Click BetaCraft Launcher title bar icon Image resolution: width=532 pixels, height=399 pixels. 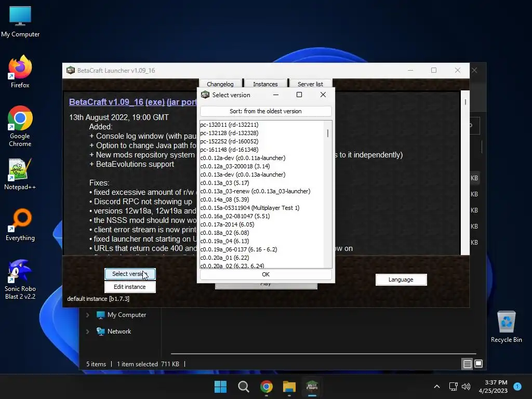tap(71, 70)
